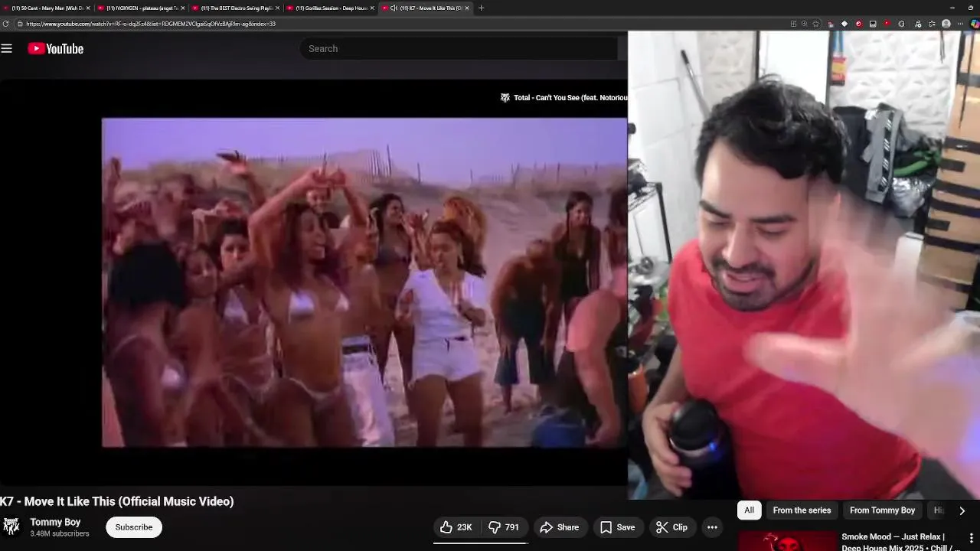Open browser settings and more menu

(960, 24)
